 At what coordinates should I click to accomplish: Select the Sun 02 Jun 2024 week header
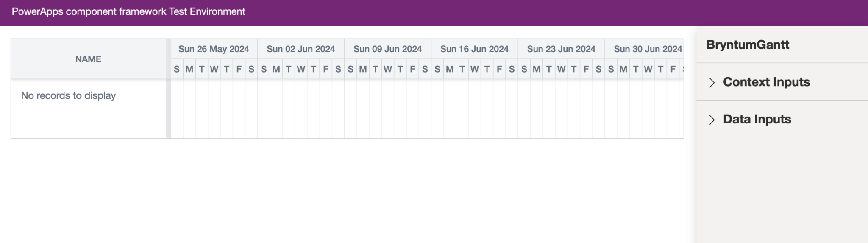pos(301,49)
